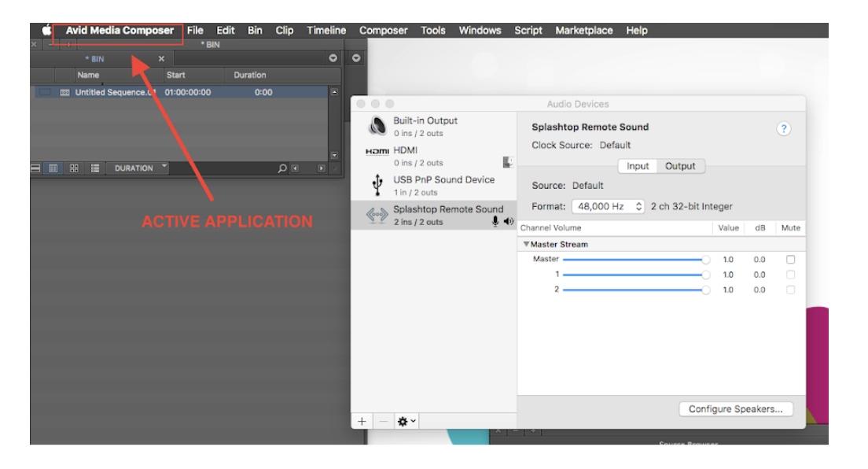Screen dimensions: 868x469
Task: Open the Tools menu
Action: click(x=433, y=31)
